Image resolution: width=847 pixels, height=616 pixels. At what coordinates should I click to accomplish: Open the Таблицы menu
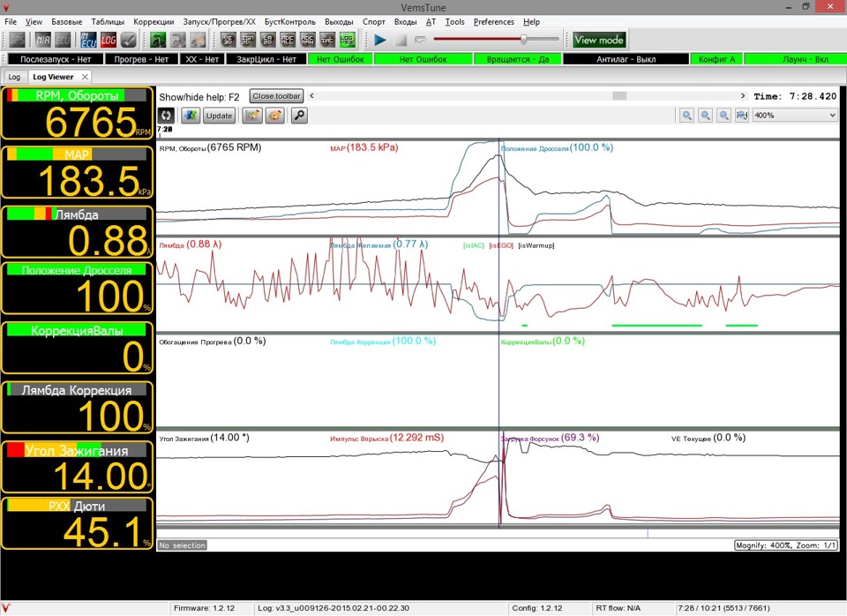tap(108, 21)
